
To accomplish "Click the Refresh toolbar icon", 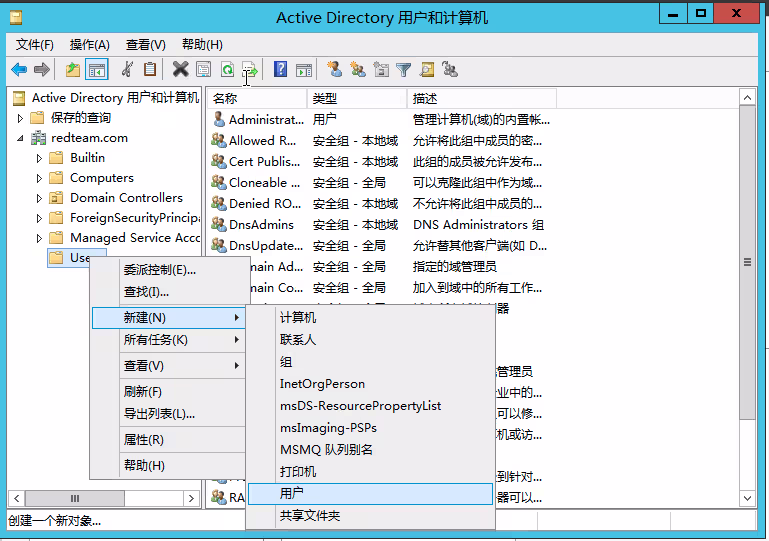I will pos(227,69).
